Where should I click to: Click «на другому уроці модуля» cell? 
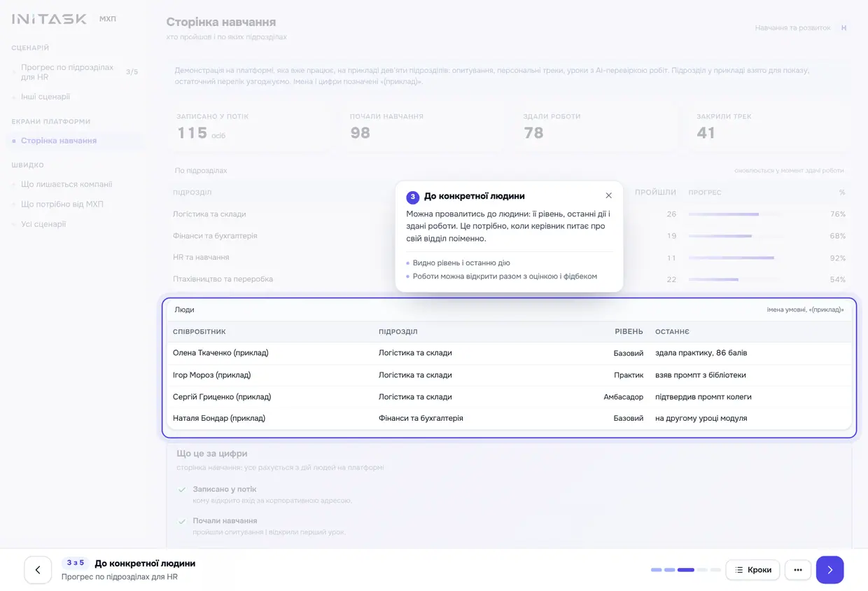click(x=701, y=418)
